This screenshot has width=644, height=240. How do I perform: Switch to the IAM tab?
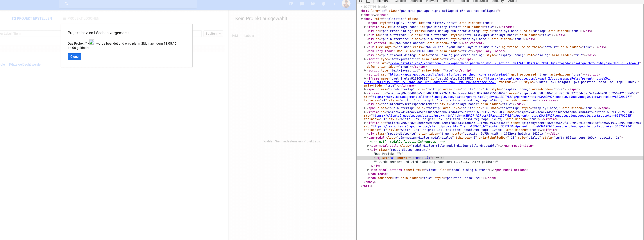[235, 36]
